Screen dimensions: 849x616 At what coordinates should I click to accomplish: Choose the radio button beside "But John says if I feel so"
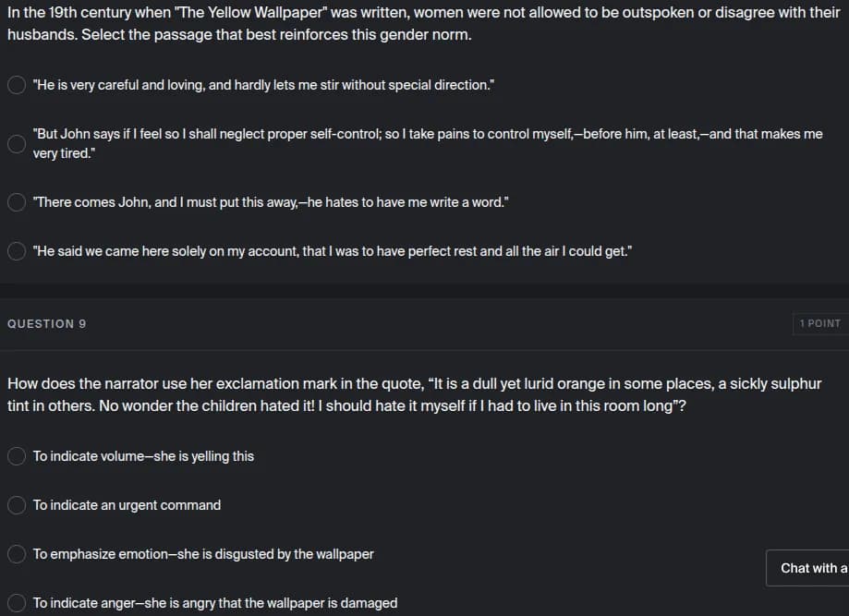coord(17,144)
